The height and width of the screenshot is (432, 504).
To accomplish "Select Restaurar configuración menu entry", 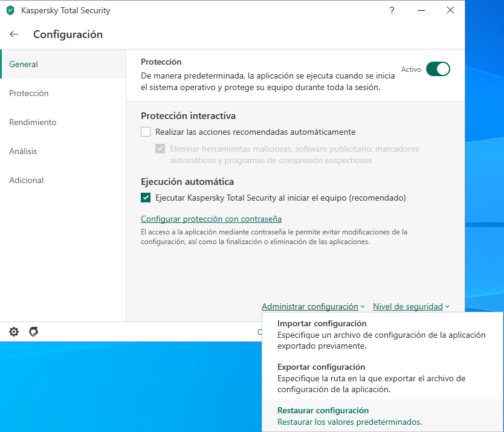I will (x=383, y=416).
